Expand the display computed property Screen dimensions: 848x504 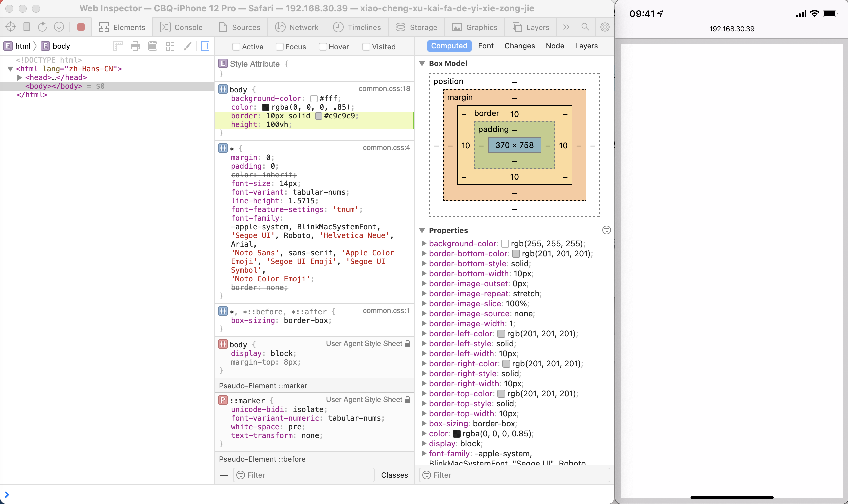point(424,444)
